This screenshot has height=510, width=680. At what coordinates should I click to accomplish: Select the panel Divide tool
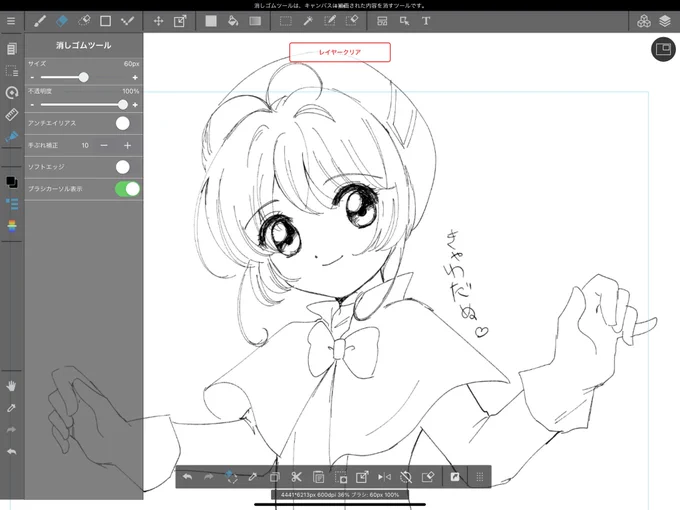[382, 21]
